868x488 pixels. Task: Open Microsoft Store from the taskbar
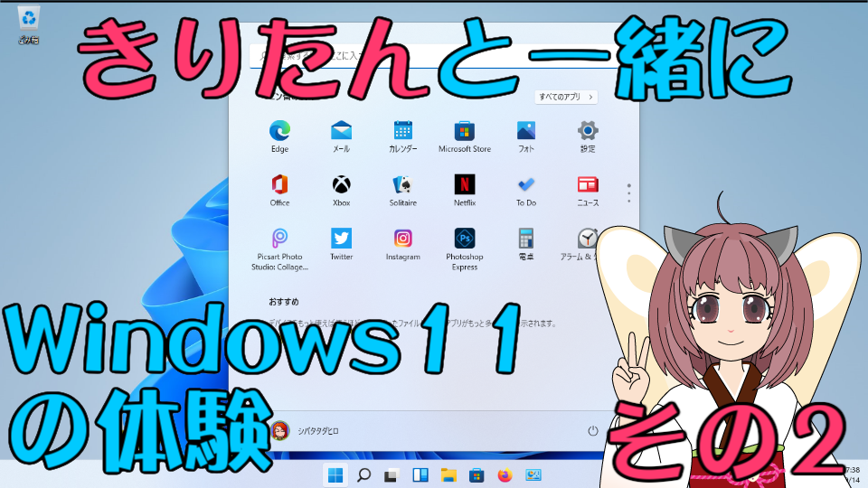(476, 474)
